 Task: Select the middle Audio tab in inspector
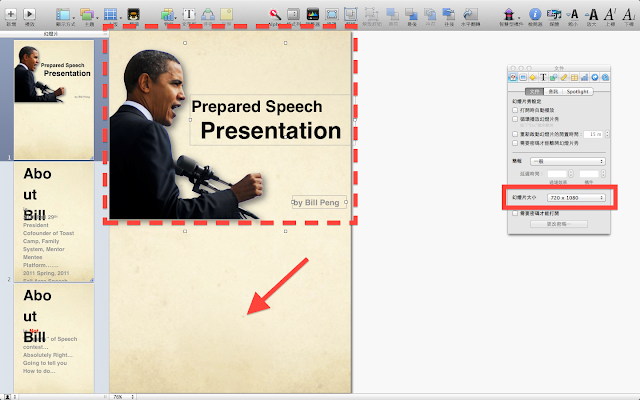(x=553, y=91)
